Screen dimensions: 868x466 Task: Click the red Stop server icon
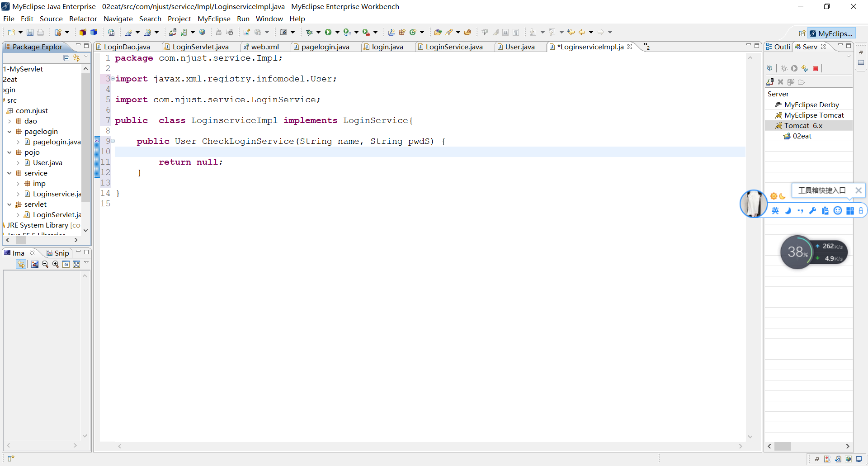(815, 68)
